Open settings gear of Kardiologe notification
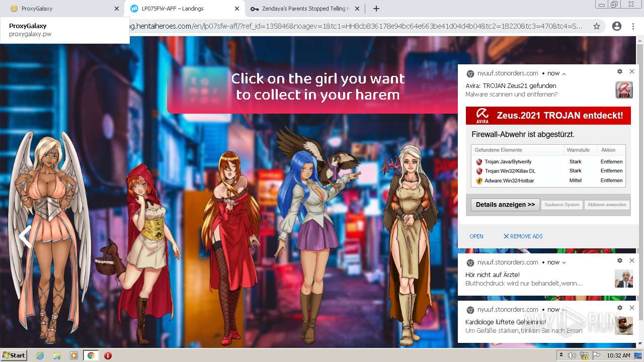The width and height of the screenshot is (644, 362). pos(620,308)
